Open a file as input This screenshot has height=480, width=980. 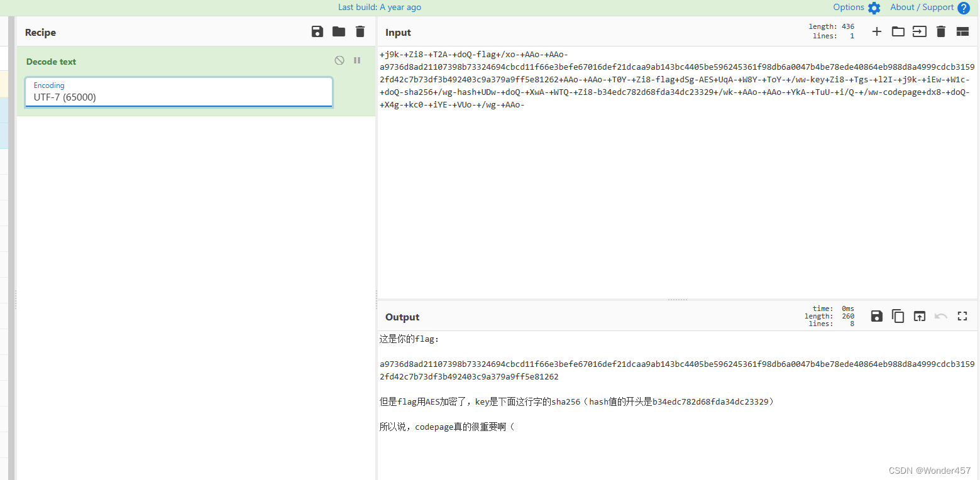(919, 31)
